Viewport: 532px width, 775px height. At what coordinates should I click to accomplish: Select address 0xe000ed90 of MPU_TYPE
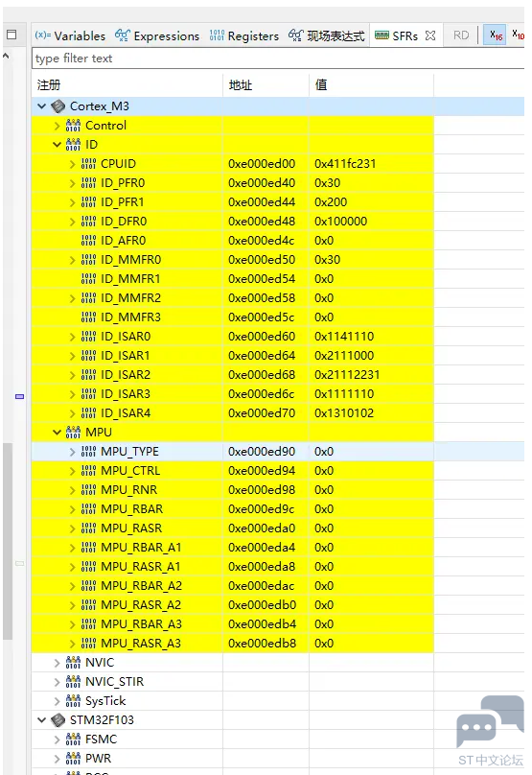click(x=262, y=452)
